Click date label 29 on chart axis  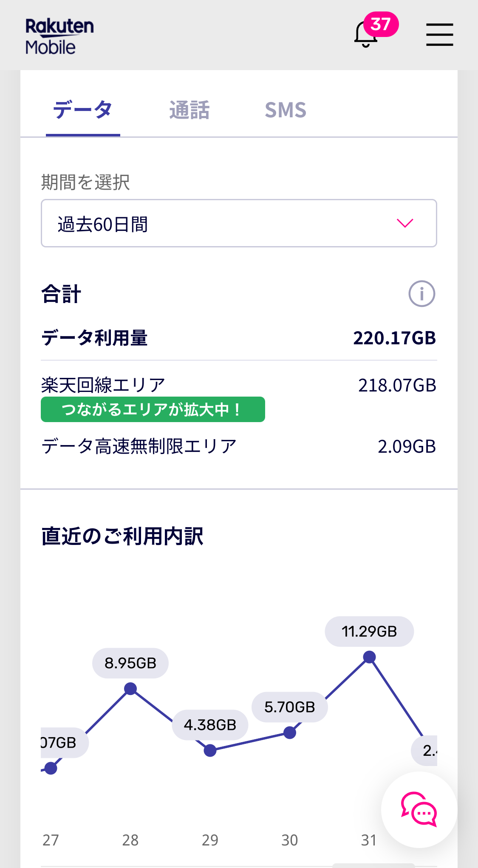point(210,840)
